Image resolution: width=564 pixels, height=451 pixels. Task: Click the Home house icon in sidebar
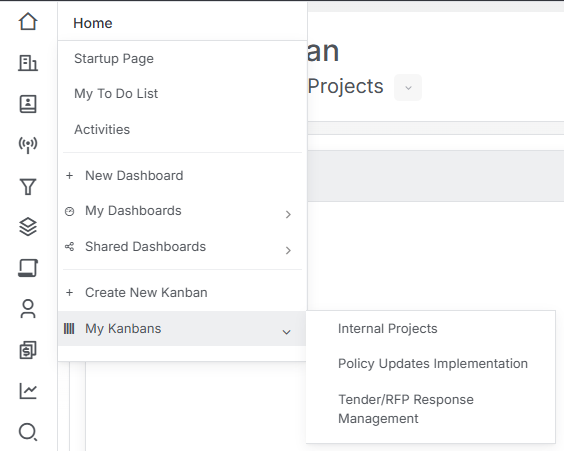pos(28,21)
